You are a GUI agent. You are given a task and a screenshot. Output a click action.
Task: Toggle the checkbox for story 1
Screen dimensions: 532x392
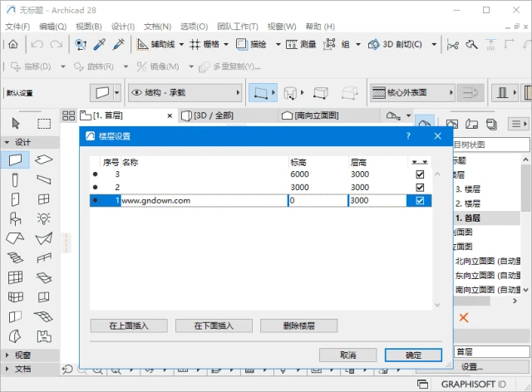pos(420,201)
